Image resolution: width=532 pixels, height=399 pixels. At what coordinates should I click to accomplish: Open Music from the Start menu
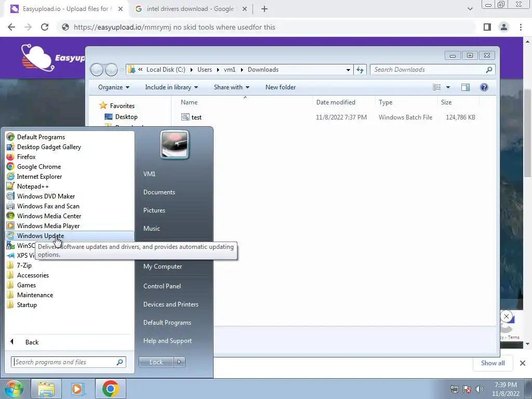151,229
